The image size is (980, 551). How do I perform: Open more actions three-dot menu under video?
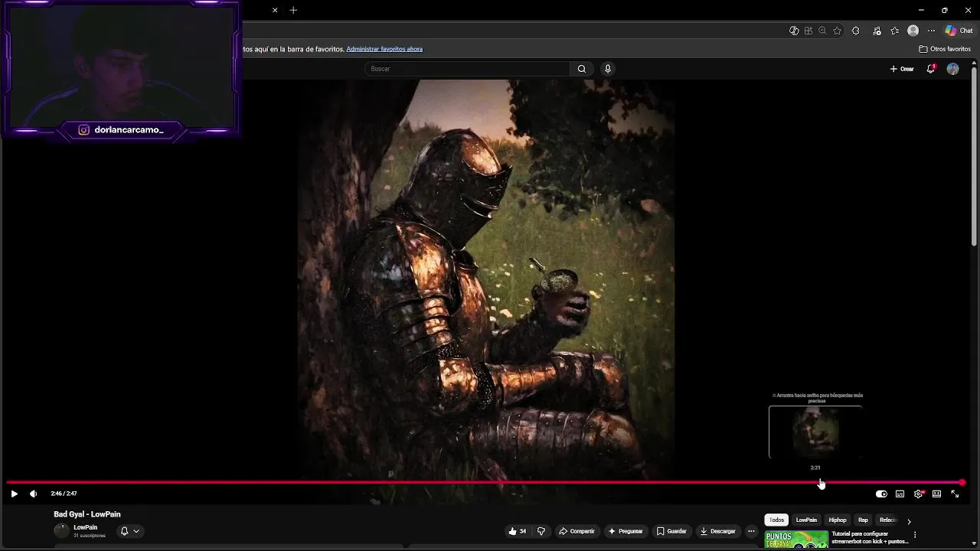tap(751, 531)
